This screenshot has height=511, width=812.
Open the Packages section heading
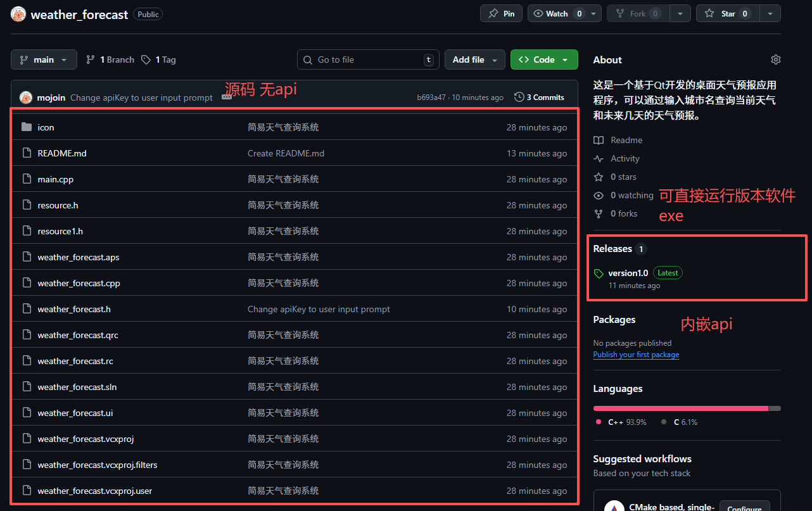[614, 320]
